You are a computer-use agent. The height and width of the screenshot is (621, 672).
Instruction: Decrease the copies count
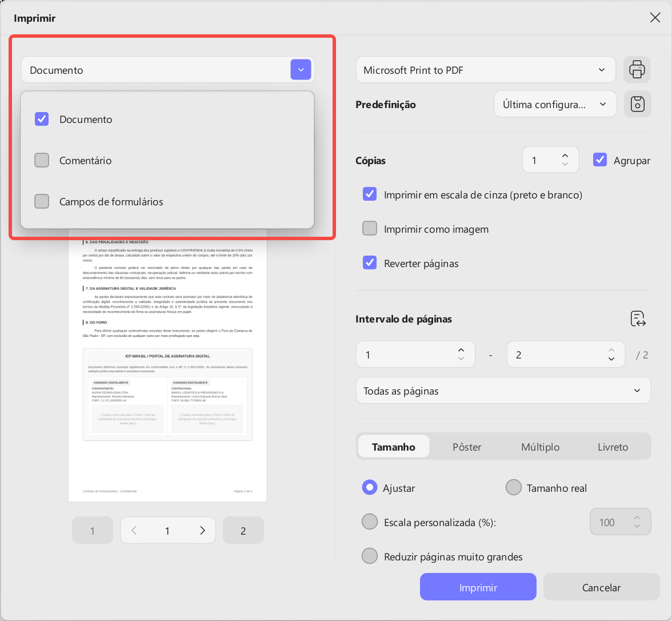(x=565, y=164)
